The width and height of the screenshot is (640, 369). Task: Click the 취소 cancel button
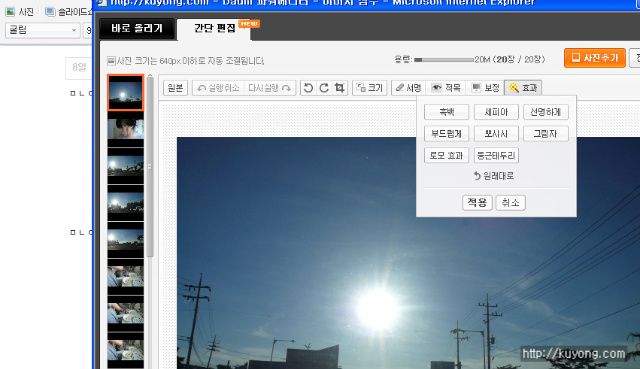pyautogui.click(x=510, y=202)
